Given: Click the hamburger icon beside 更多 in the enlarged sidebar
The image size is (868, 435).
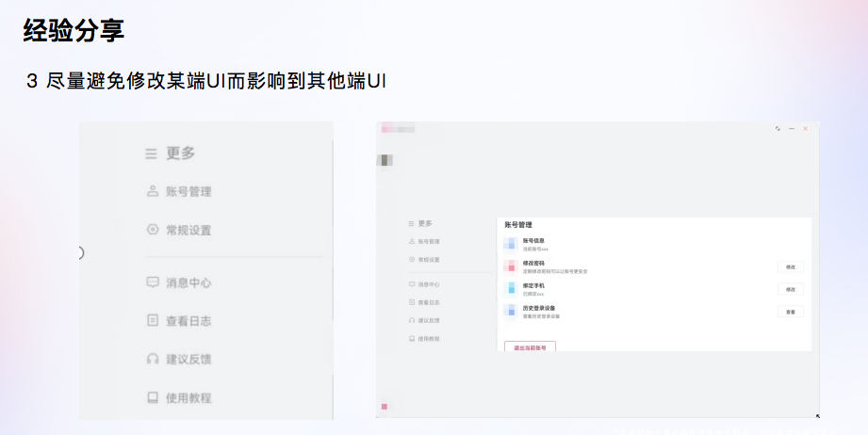Looking at the screenshot, I should coord(151,153).
